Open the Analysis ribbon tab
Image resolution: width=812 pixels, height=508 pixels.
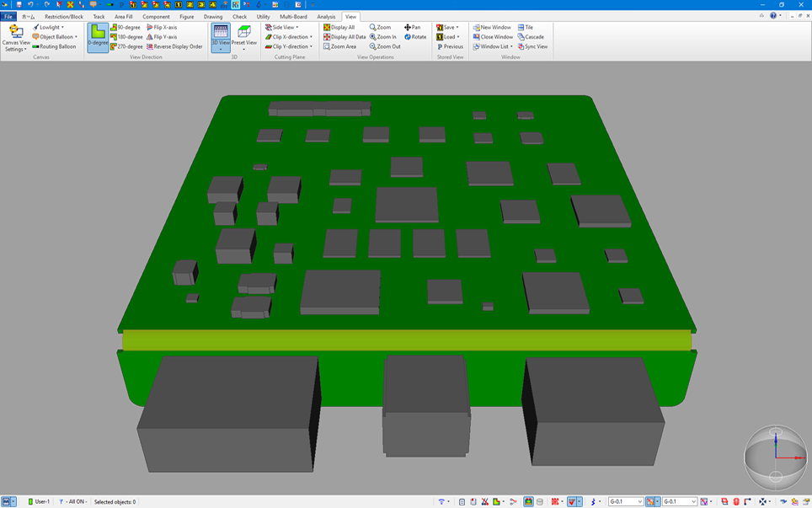[326, 16]
